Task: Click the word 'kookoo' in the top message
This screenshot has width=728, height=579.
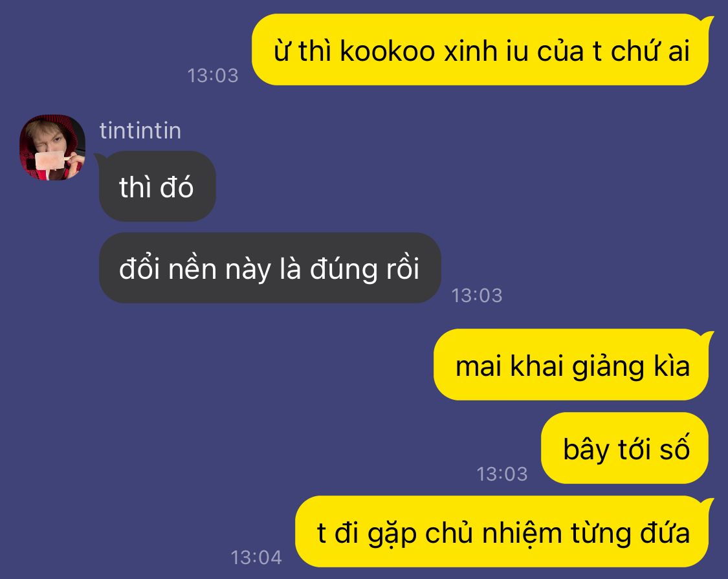Action: tap(387, 50)
